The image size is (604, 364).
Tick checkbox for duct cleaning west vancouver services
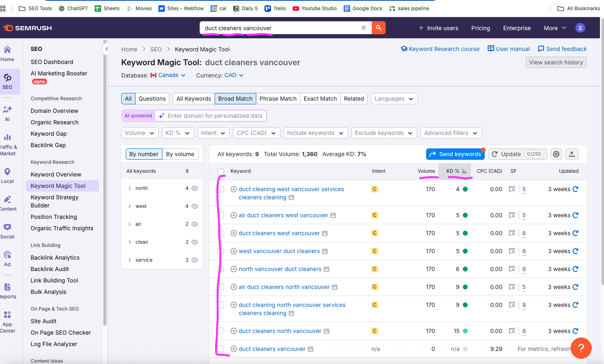(x=221, y=189)
